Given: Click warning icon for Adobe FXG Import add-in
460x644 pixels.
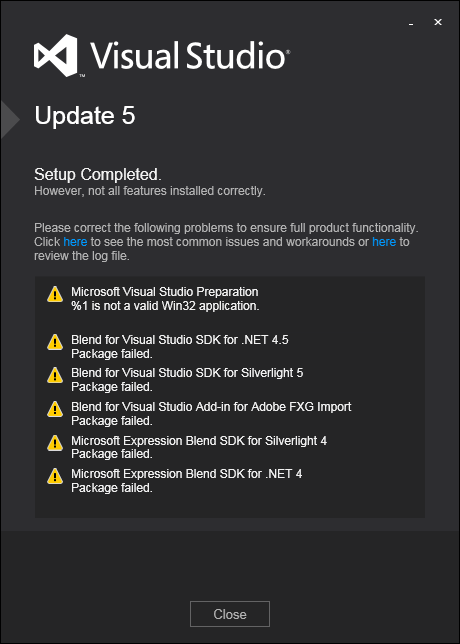Looking at the screenshot, I should (x=55, y=409).
